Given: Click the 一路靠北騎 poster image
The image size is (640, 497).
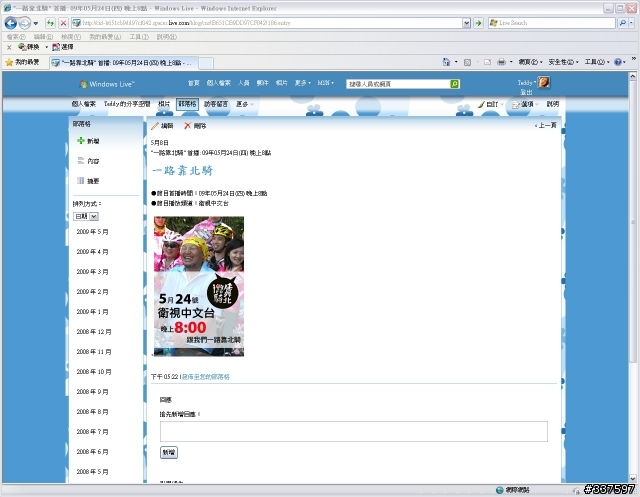Looking at the screenshot, I should click(x=199, y=286).
